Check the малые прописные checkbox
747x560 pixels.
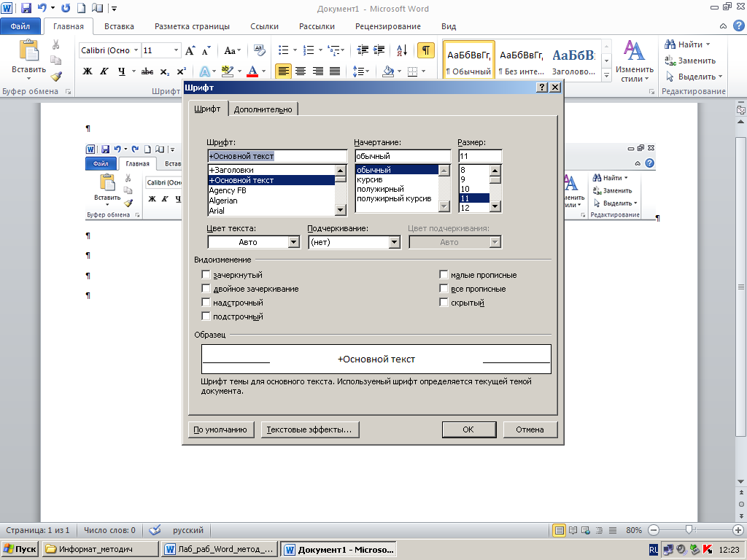pos(444,275)
